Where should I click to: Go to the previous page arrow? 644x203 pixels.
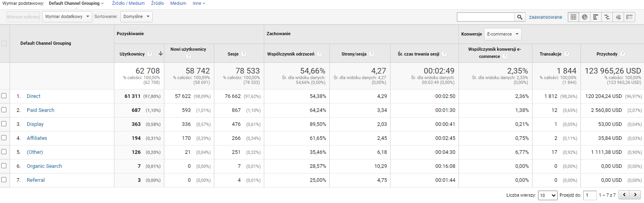(624, 195)
